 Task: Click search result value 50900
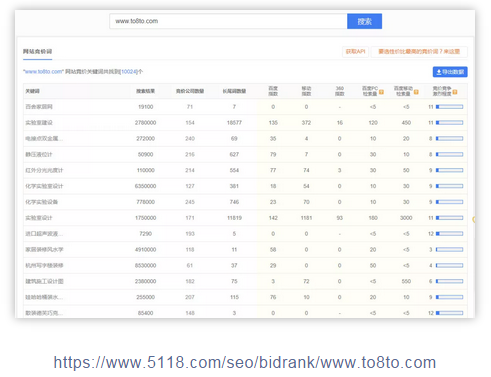146,154
